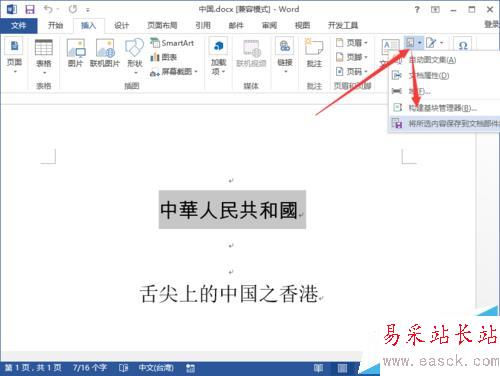Click the Quick Parts (文档部件) button

pyautogui.click(x=414, y=43)
